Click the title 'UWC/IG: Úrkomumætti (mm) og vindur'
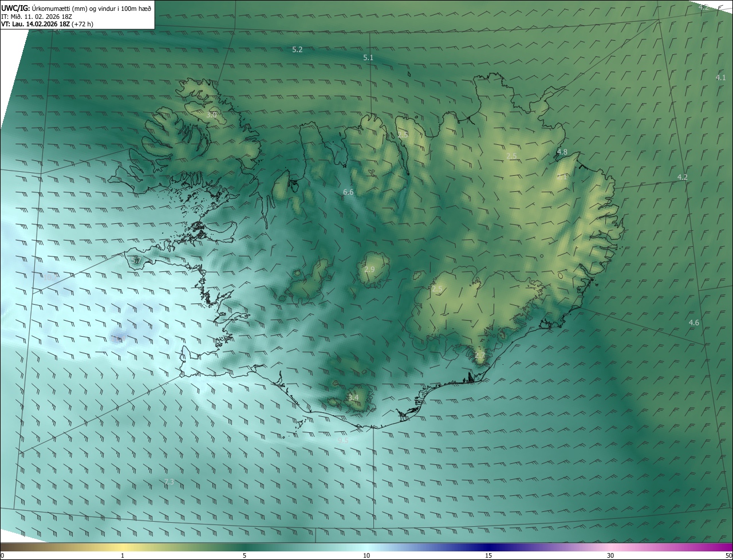733x560 pixels. coord(76,8)
